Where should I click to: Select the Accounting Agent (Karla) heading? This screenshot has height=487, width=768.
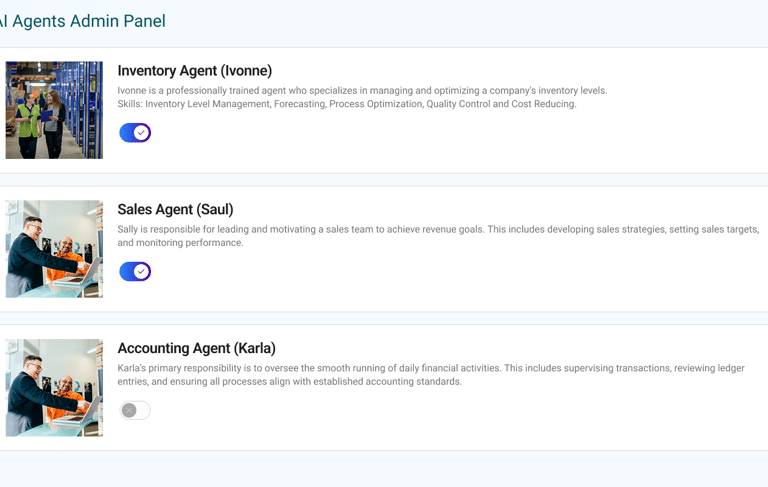click(196, 348)
